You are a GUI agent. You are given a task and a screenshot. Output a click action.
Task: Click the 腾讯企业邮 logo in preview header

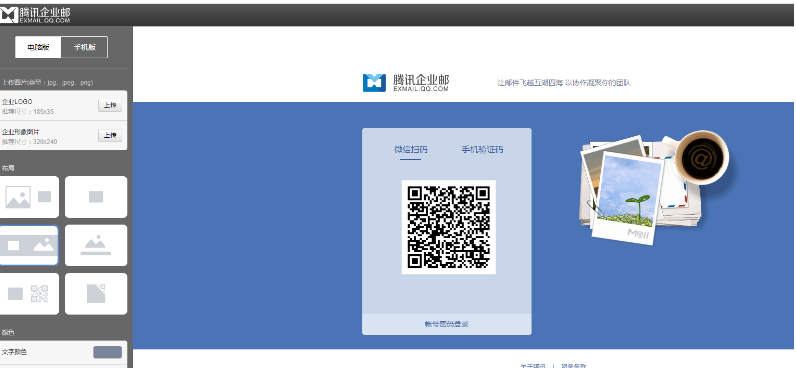406,83
